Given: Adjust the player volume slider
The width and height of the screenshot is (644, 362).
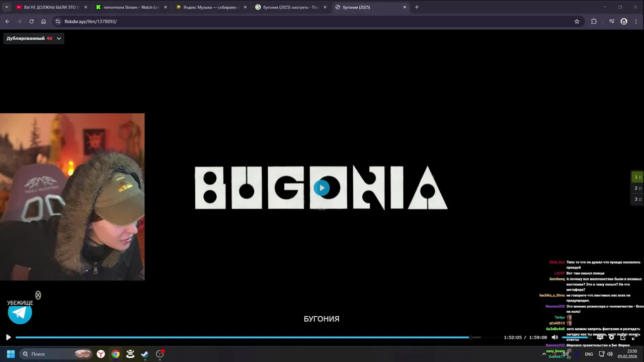Looking at the screenshot, I should point(576,337).
